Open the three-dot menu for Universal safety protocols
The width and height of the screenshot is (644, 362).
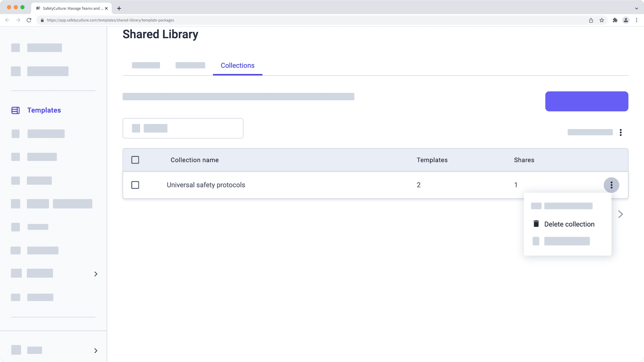(611, 185)
